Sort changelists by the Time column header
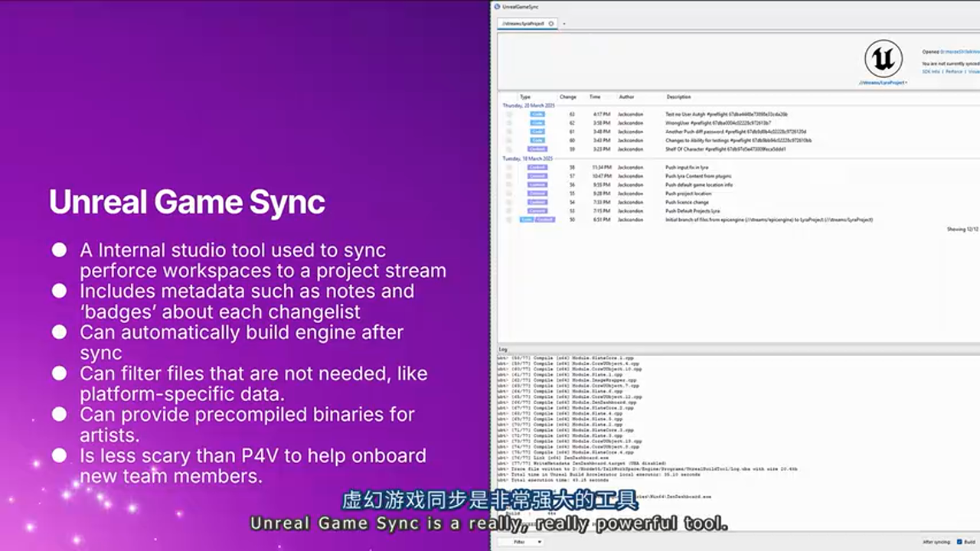980x551 pixels. [x=595, y=98]
